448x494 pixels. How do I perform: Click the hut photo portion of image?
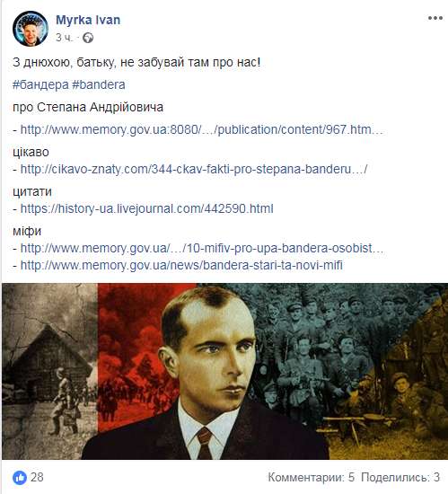(49, 371)
